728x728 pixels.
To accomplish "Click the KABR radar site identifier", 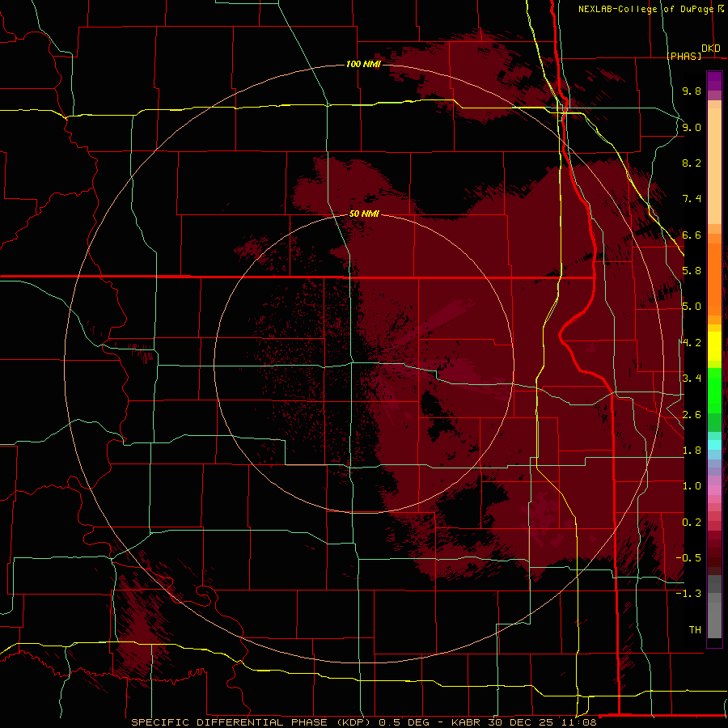I will click(467, 722).
